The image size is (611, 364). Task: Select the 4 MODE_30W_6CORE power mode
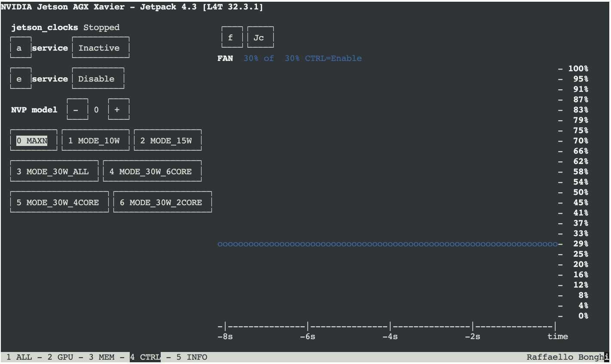pyautogui.click(x=152, y=171)
